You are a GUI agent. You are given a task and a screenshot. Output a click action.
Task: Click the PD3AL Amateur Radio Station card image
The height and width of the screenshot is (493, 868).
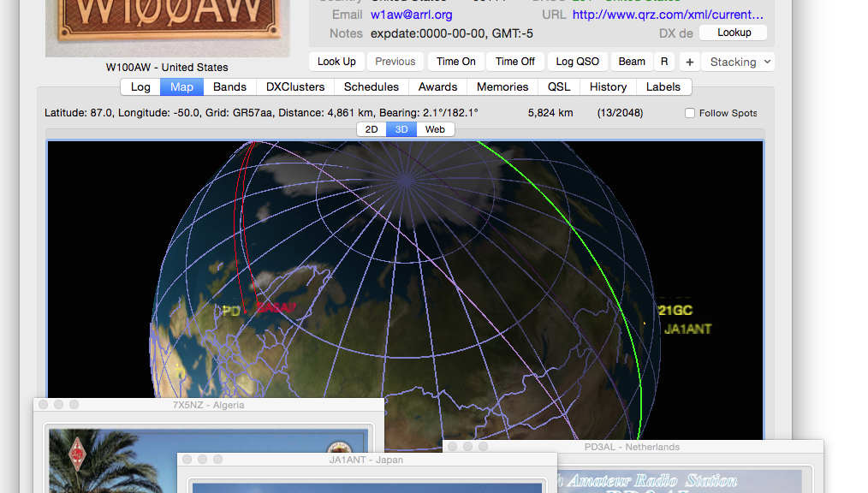[680, 481]
